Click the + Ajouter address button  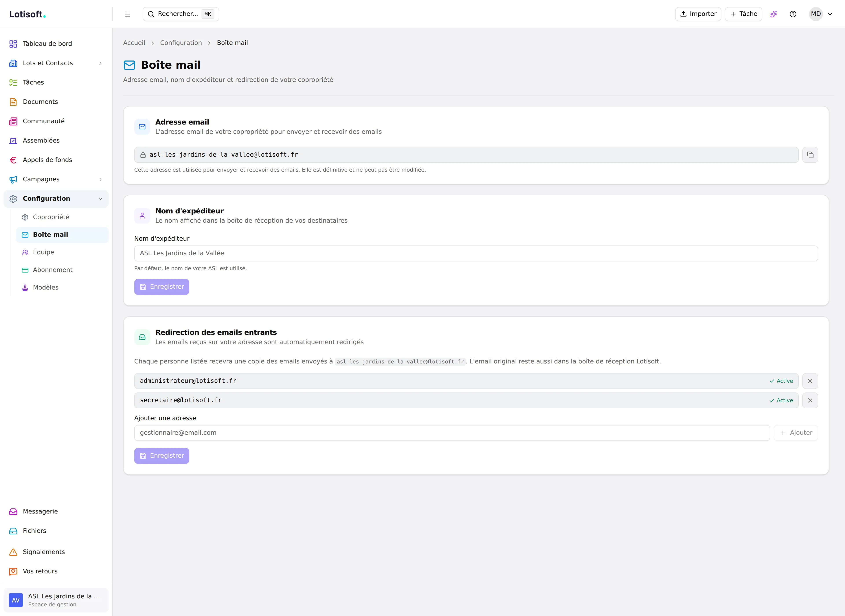[x=796, y=433]
